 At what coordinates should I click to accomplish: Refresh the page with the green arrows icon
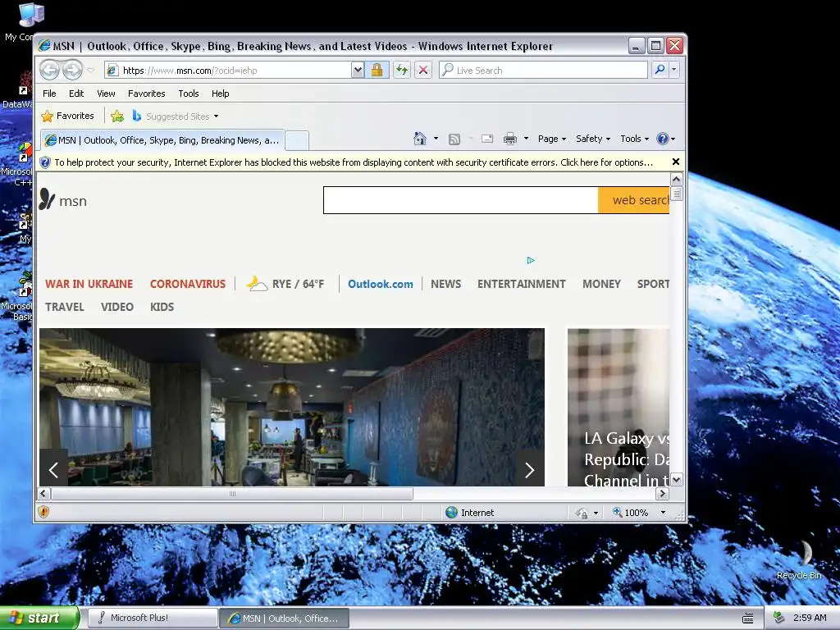pyautogui.click(x=402, y=71)
